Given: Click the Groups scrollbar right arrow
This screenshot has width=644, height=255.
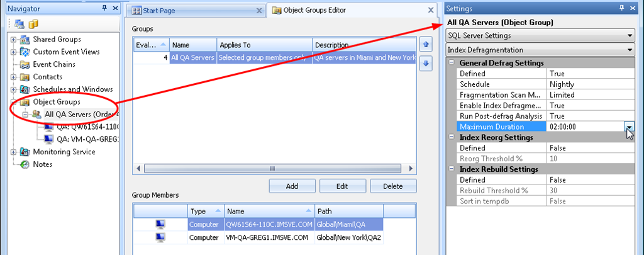Looking at the screenshot, I should pyautogui.click(x=409, y=169).
